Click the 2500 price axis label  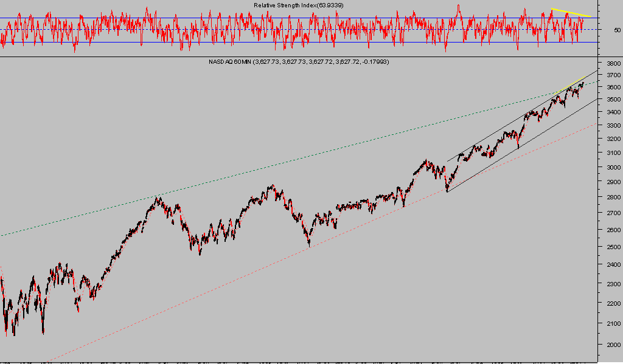(613, 247)
